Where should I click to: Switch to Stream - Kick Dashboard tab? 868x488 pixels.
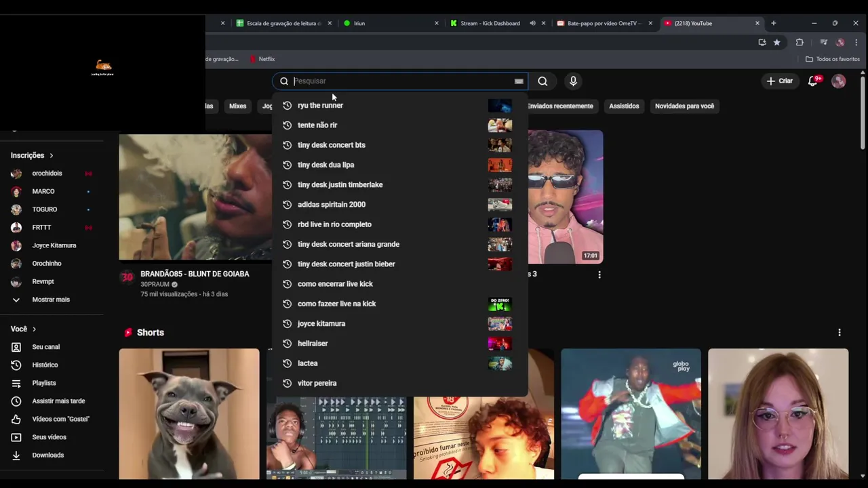click(490, 23)
